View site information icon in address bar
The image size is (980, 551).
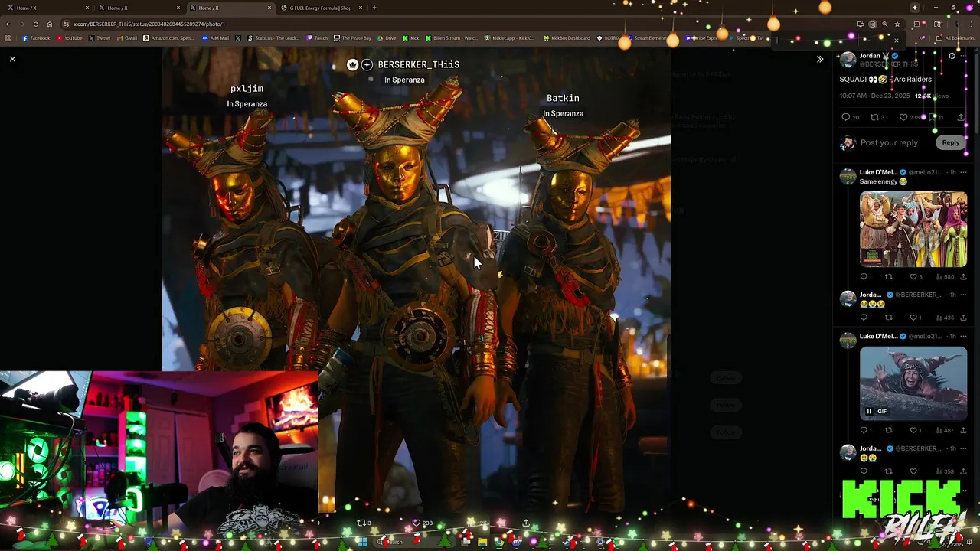pos(67,24)
